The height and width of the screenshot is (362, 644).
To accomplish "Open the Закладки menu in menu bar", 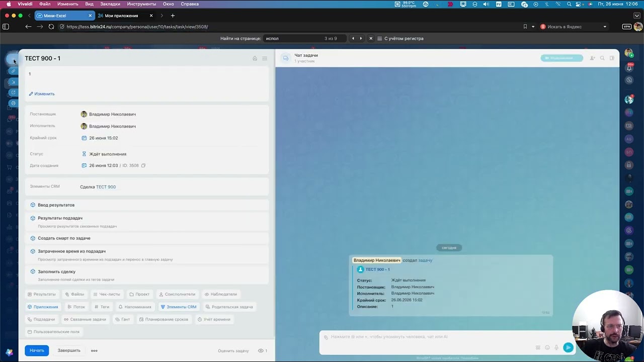I will (x=110, y=4).
